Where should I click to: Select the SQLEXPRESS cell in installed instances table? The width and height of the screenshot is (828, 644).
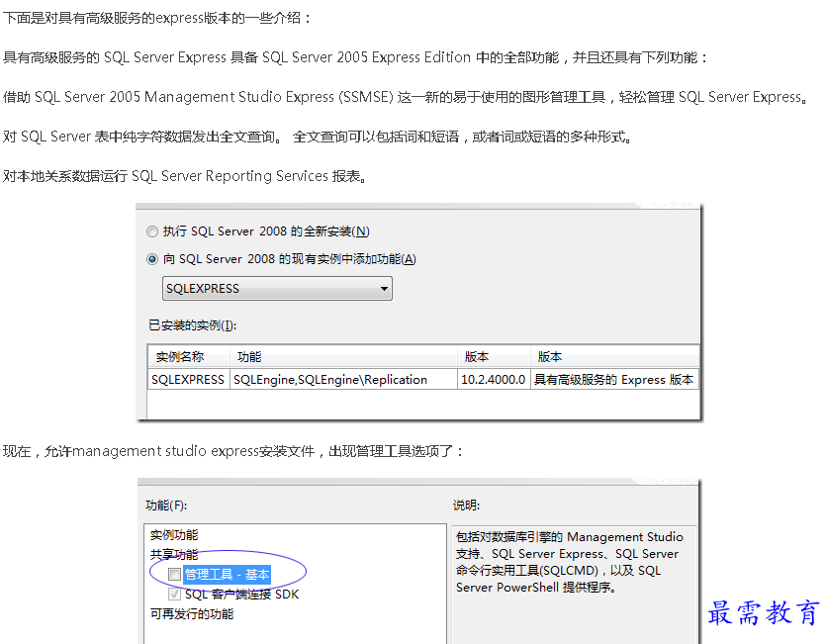click(x=189, y=380)
